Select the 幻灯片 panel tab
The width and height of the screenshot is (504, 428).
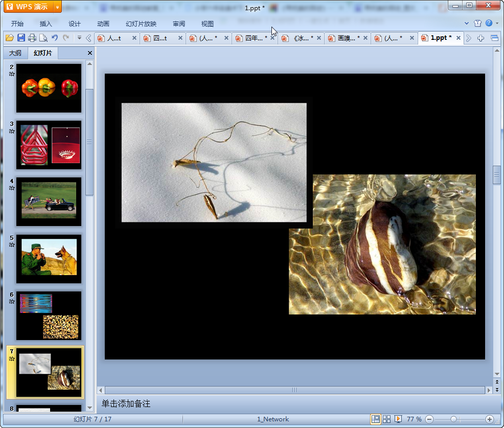tap(42, 53)
